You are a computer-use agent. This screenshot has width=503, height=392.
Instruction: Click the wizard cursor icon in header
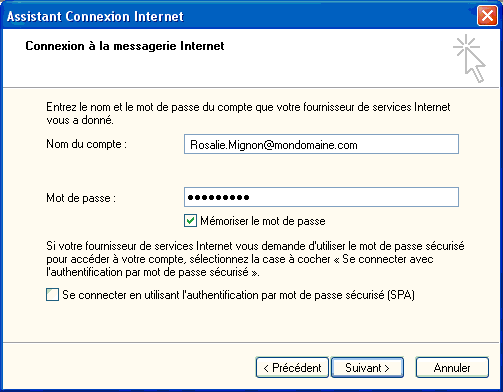[x=469, y=58]
